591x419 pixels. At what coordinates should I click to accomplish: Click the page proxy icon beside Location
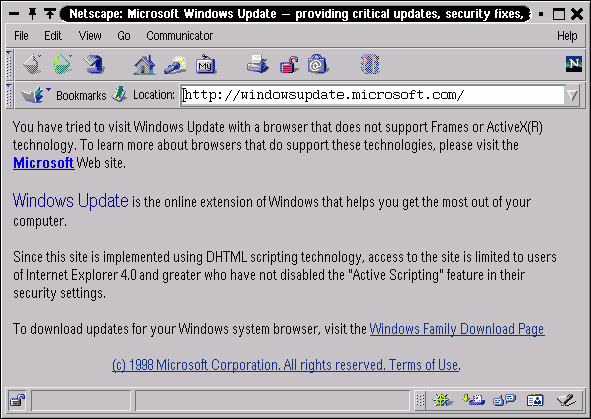pos(119,95)
